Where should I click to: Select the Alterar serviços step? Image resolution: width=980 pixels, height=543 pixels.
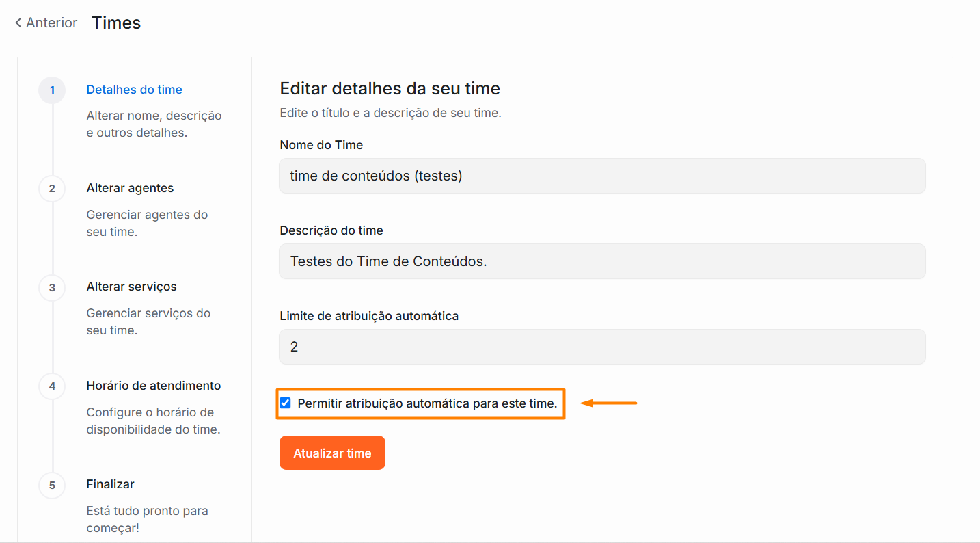point(132,287)
